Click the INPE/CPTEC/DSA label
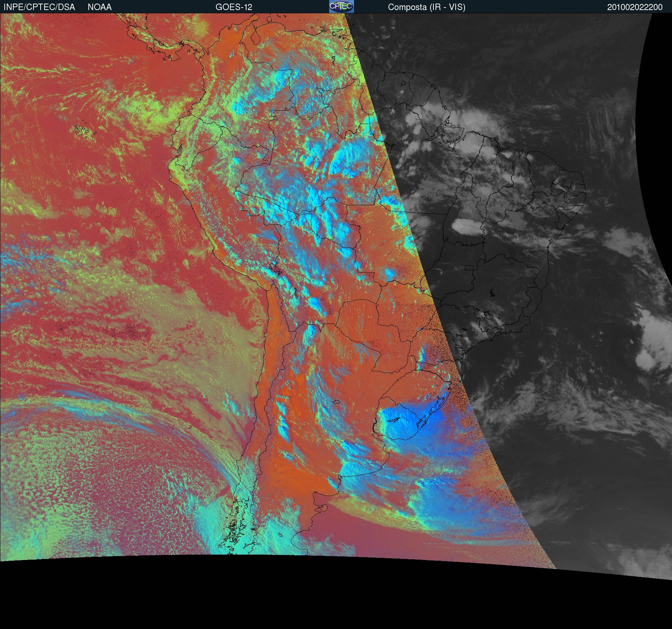 tap(40, 7)
